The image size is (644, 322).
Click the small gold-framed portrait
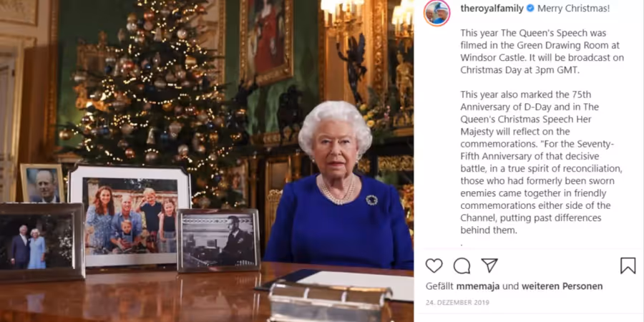click(42, 183)
